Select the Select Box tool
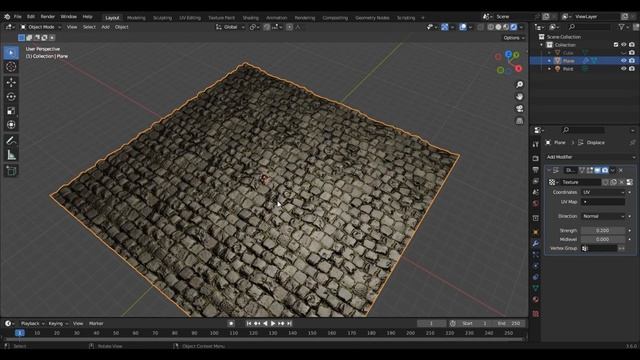 click(x=11, y=53)
